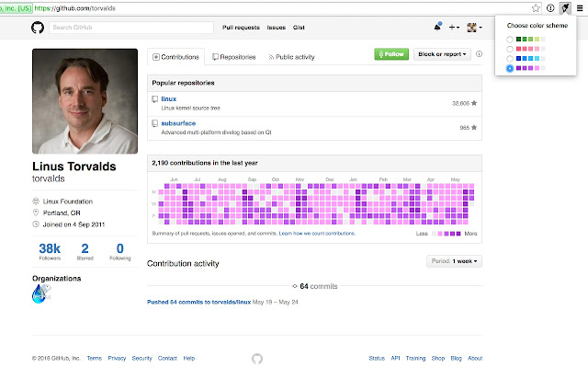Click the organization avatar under Organizations

41,293
